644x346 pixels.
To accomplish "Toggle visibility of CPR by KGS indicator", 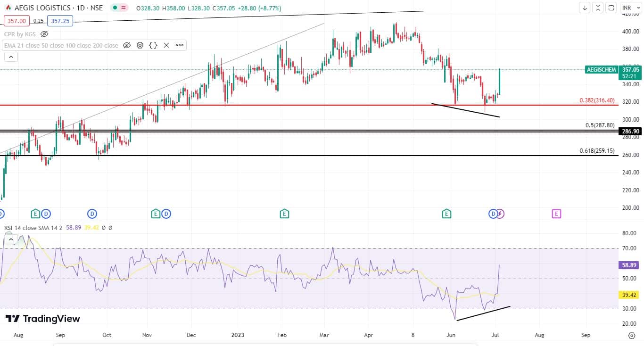I will click(44, 34).
